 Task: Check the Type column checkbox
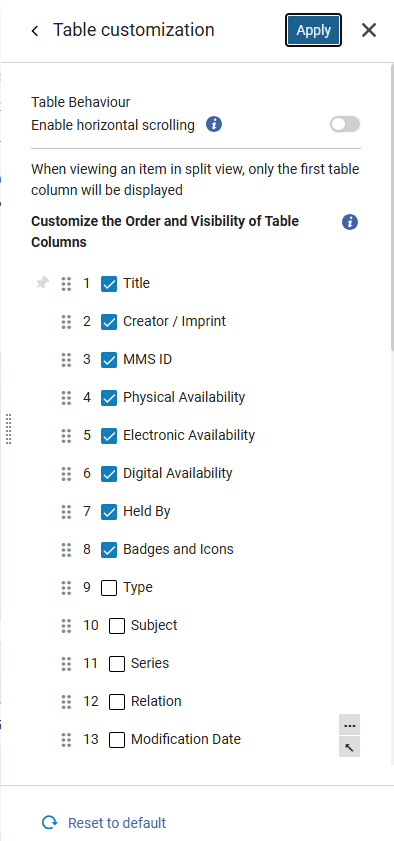[109, 588]
